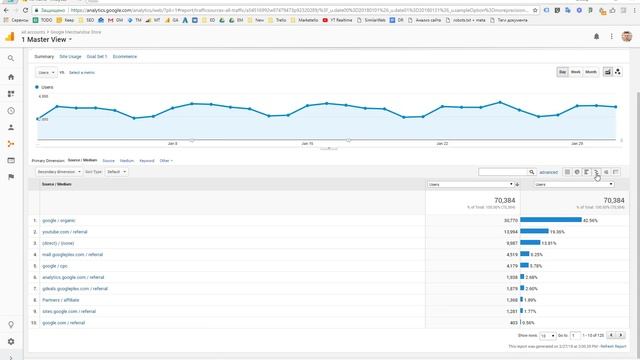Open the Analytics three-dot options menu
This screenshot has height=360, width=640.
point(611,37)
